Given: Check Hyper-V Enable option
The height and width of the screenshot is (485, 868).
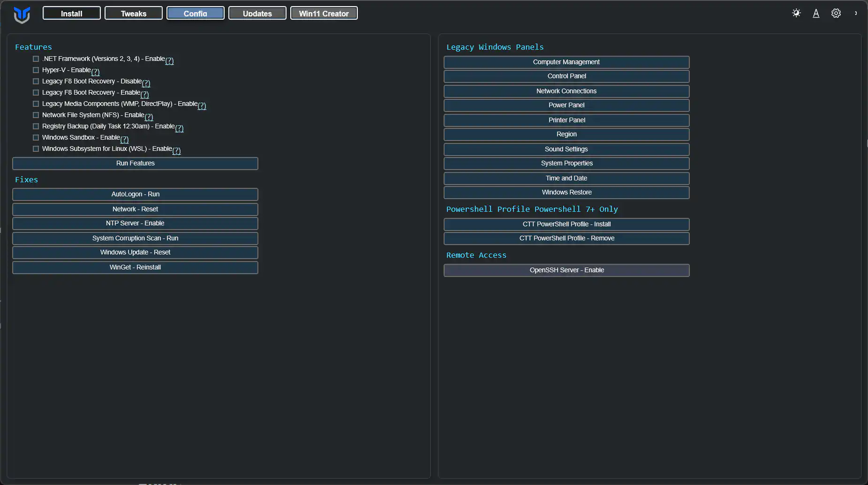Looking at the screenshot, I should click(36, 70).
